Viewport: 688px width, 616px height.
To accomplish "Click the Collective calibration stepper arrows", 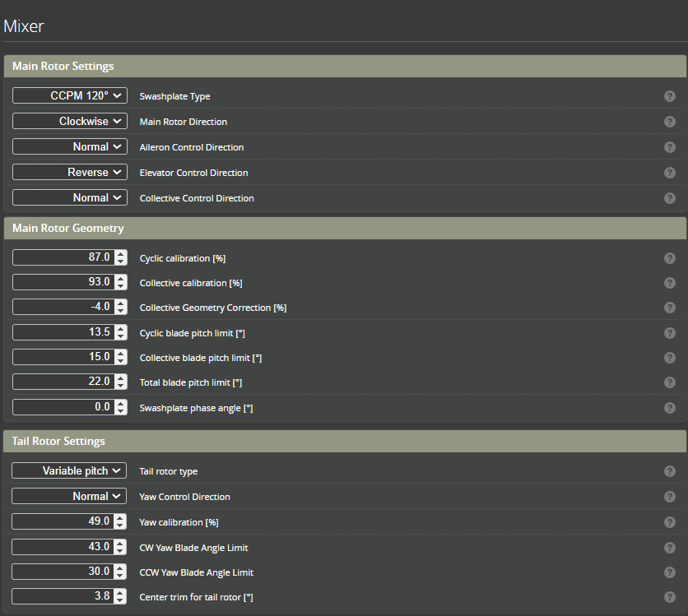I will click(121, 282).
